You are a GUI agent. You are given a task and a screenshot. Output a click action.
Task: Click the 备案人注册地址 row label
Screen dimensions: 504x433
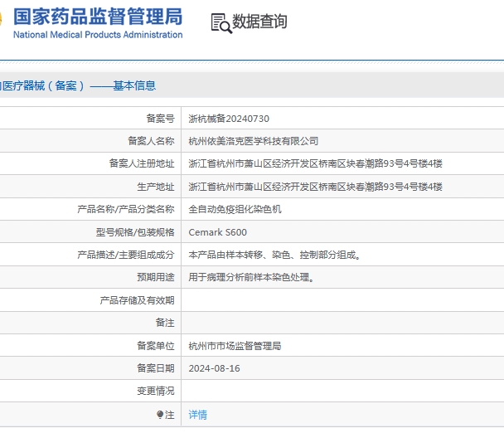coord(142,163)
